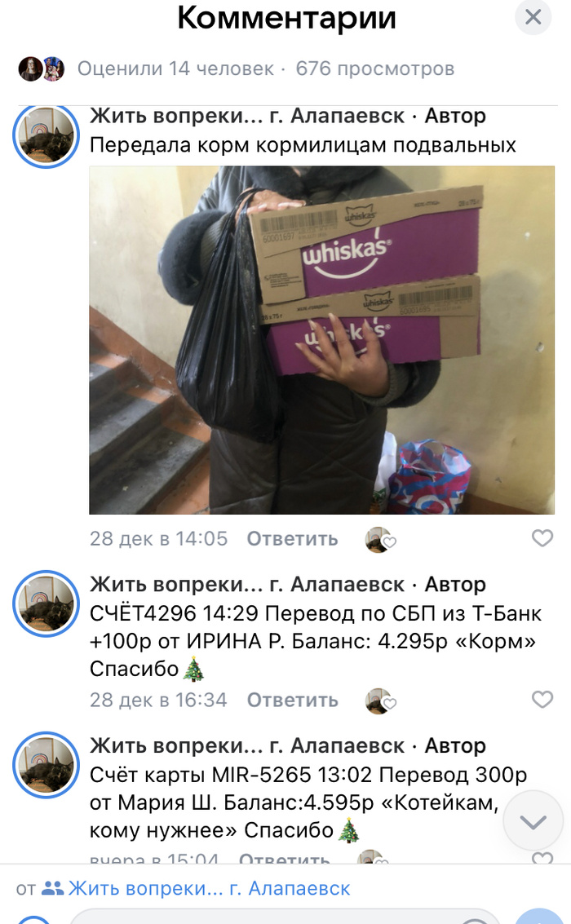Show who liked the photo comment
Image resolution: width=571 pixels, height=924 pixels.
pos(380,539)
